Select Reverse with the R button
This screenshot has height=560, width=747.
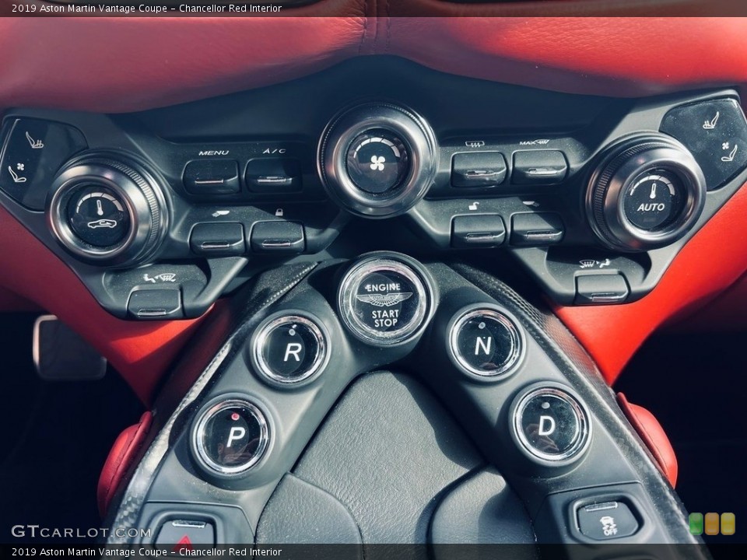click(290, 349)
